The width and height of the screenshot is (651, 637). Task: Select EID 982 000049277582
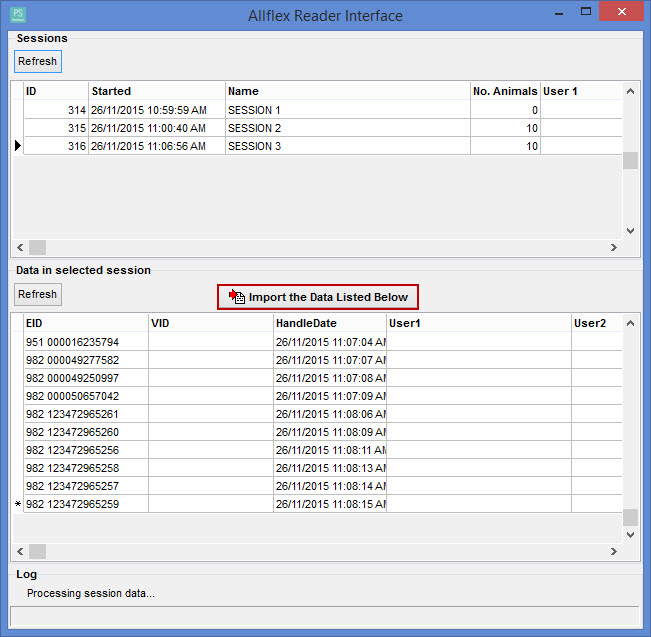pyautogui.click(x=86, y=360)
